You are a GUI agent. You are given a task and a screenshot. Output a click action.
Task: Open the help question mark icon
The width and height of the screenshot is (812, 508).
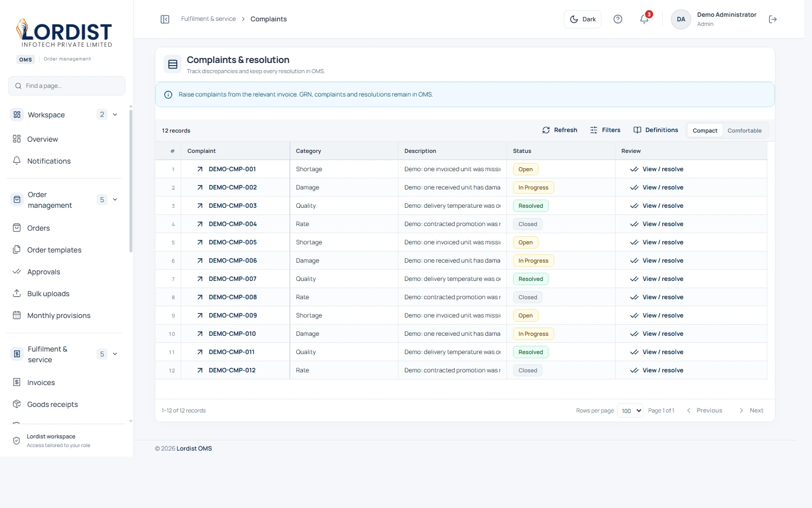pyautogui.click(x=618, y=19)
